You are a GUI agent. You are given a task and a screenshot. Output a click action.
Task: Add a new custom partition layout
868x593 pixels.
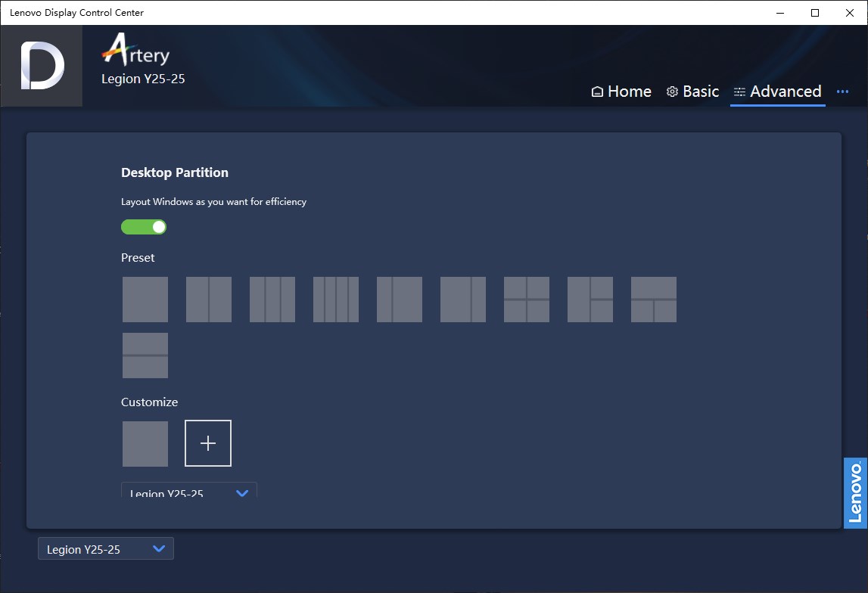pos(208,443)
